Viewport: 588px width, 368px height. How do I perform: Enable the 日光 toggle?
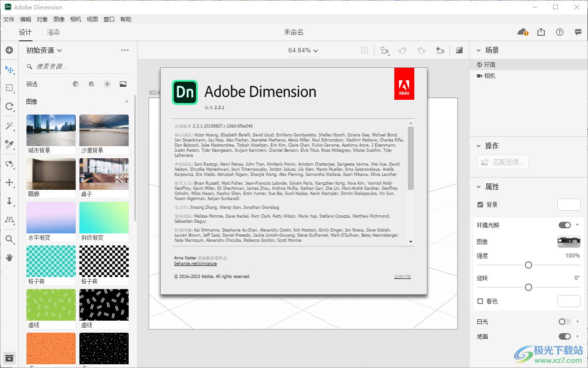click(565, 322)
